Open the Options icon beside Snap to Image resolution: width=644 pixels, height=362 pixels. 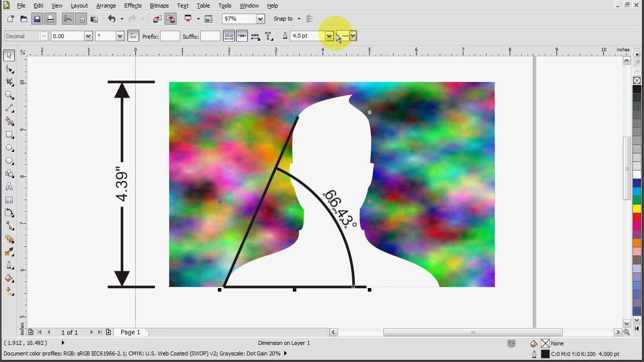(309, 19)
